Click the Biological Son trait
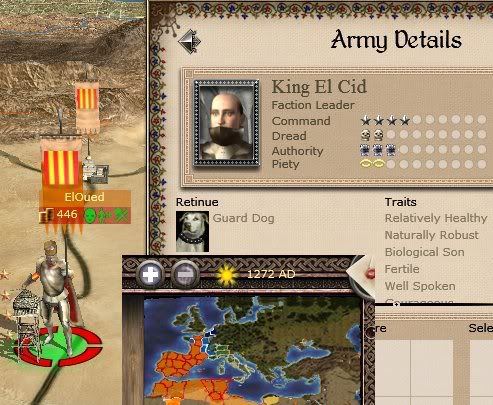This screenshot has height=405, width=493. point(424,252)
